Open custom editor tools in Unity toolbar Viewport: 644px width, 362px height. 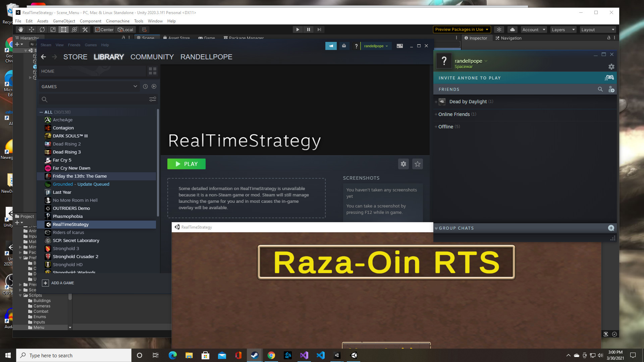point(85,29)
